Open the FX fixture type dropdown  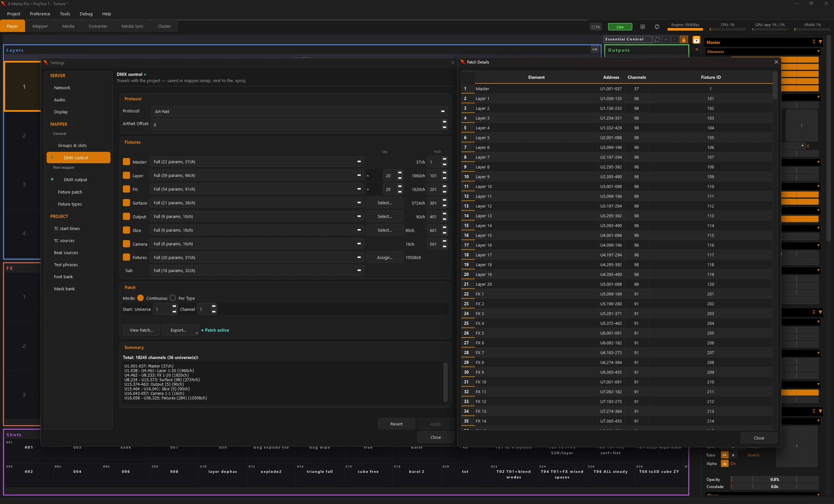(x=257, y=189)
